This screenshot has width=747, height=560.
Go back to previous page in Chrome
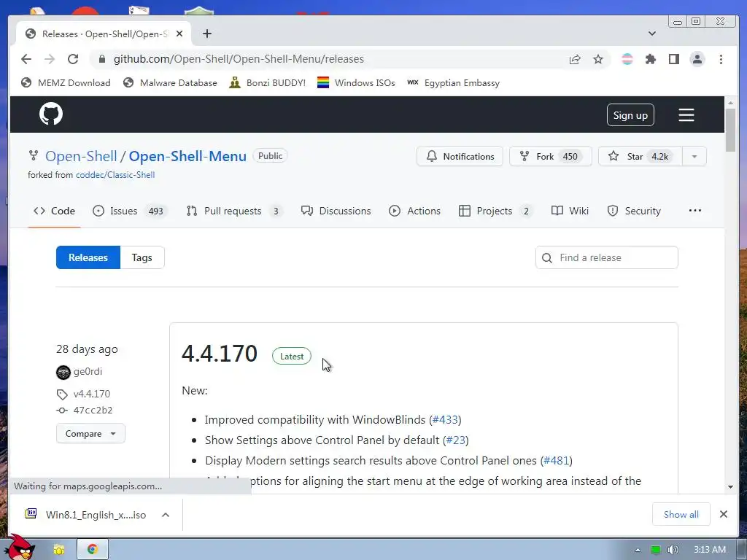26,59
